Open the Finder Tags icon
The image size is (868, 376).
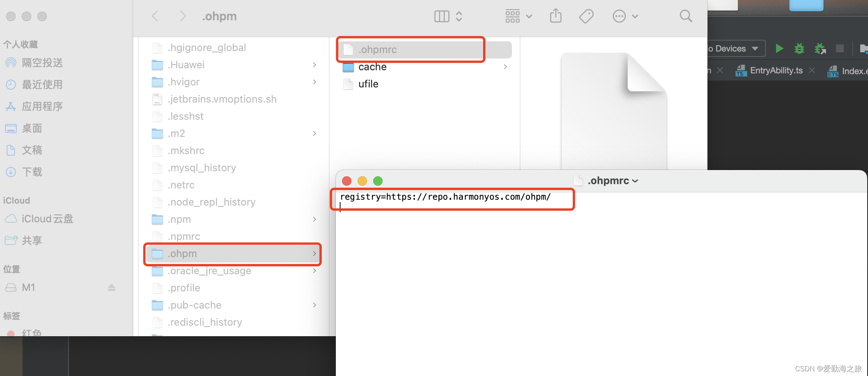click(586, 16)
